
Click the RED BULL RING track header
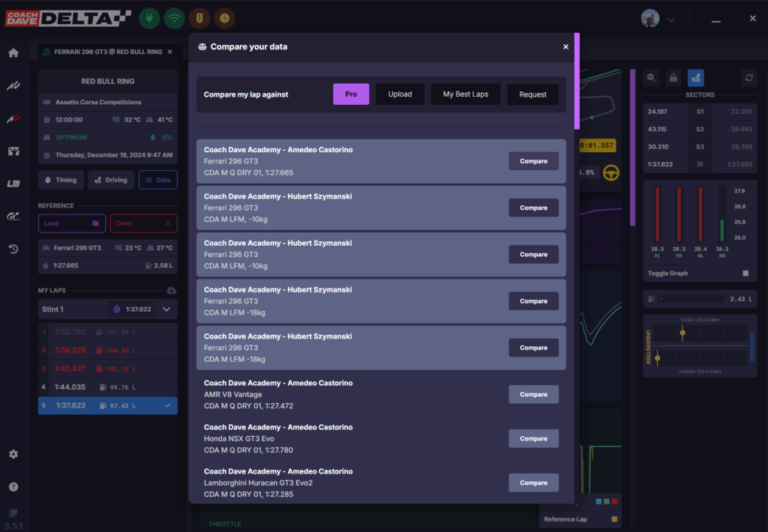[x=108, y=81]
